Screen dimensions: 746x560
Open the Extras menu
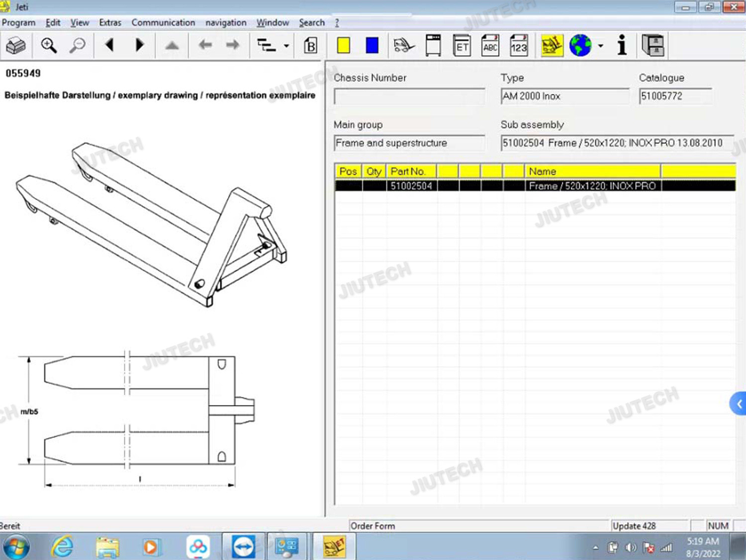pos(110,22)
